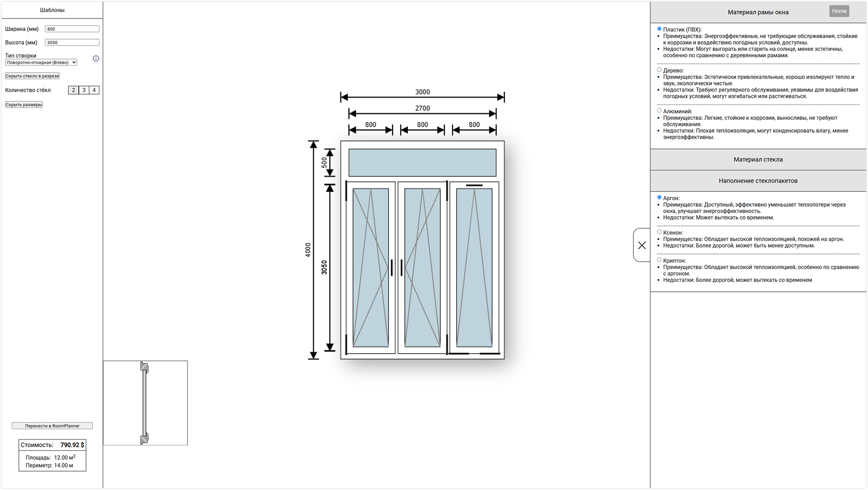Click the 800 dimension above right sash
The height and width of the screenshot is (490, 868).
(x=474, y=125)
